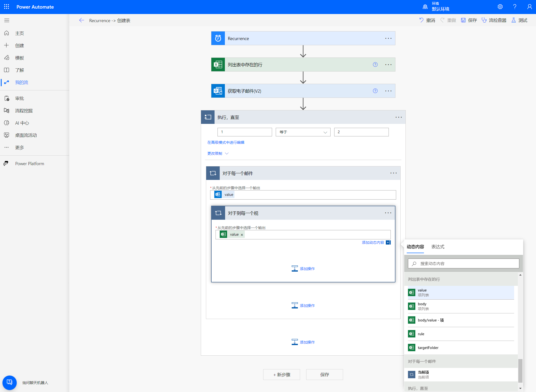Click the back arrow beside flow name
This screenshot has width=536, height=392.
82,20
